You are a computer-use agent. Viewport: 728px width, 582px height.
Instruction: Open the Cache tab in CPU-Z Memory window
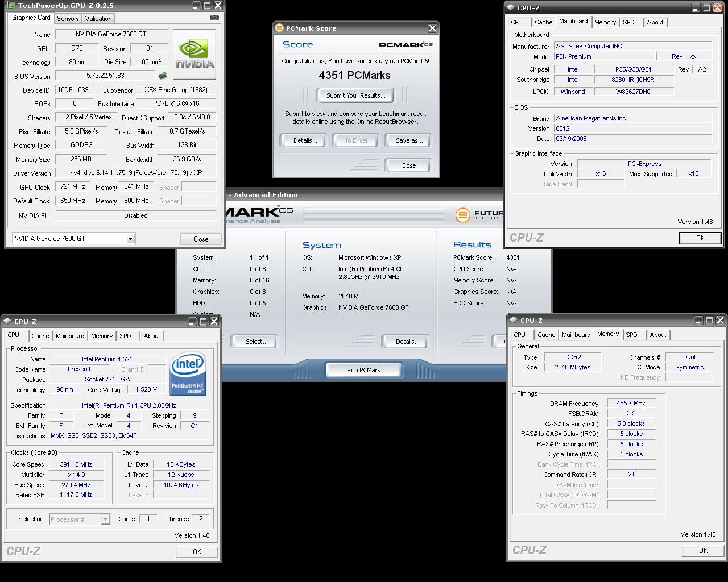pyautogui.click(x=546, y=335)
